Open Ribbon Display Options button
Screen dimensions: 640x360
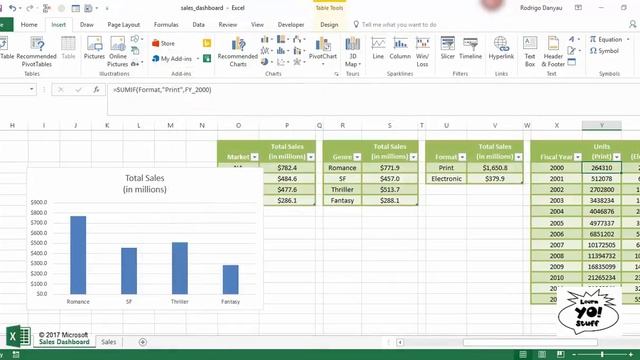[x=578, y=8]
